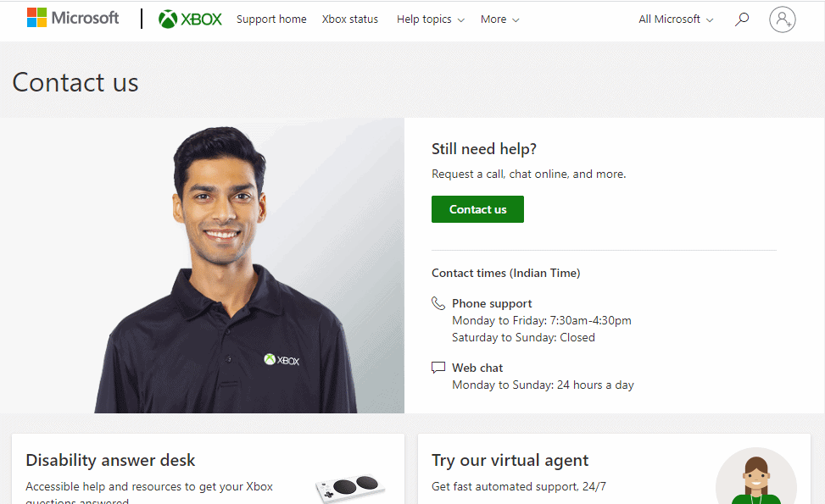The image size is (825, 504).
Task: Expand the All Microsoft dropdown
Action: [x=675, y=19]
